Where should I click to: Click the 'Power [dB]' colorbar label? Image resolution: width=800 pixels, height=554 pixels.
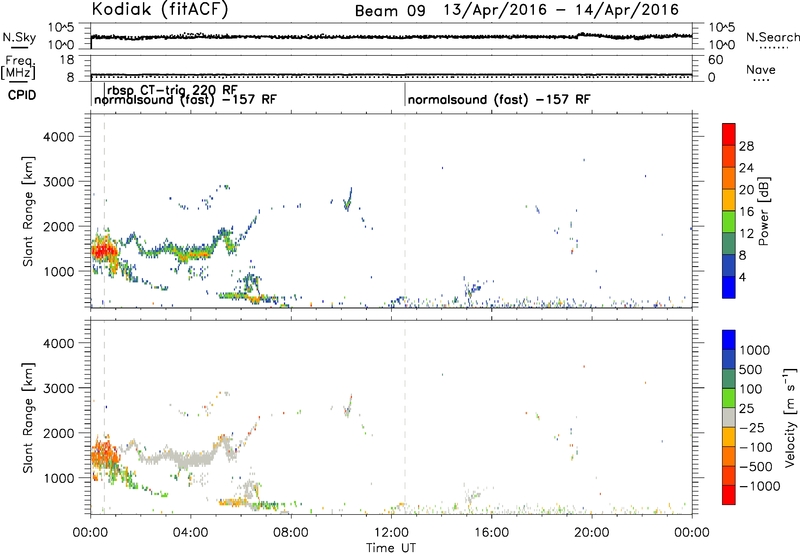tap(763, 211)
